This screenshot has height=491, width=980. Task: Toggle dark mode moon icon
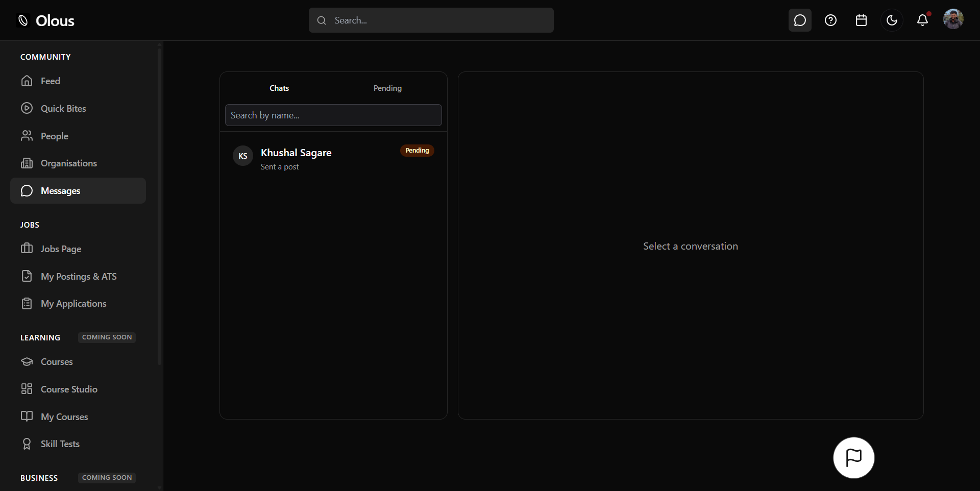pos(892,20)
